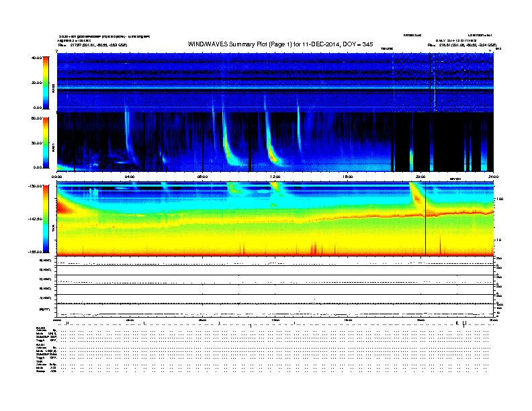Click the bottom line-plot panel above the time axis
532x411 pixels.
[275, 310]
